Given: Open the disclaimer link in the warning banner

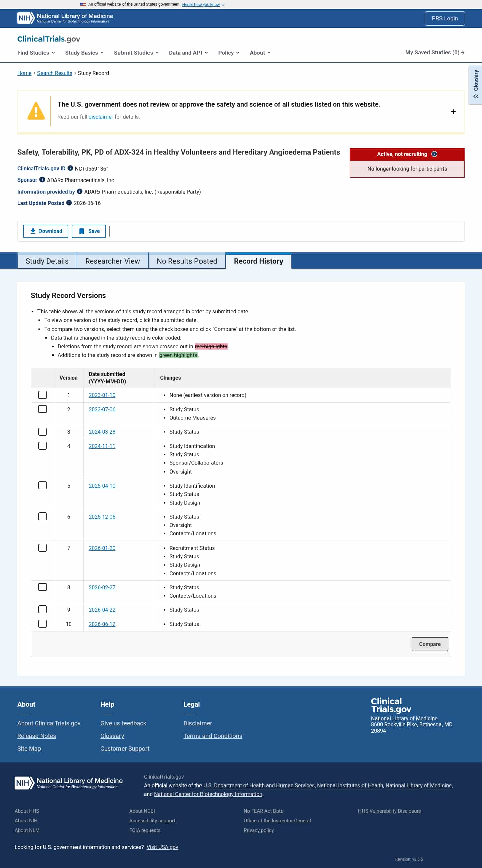Looking at the screenshot, I should 101,117.
